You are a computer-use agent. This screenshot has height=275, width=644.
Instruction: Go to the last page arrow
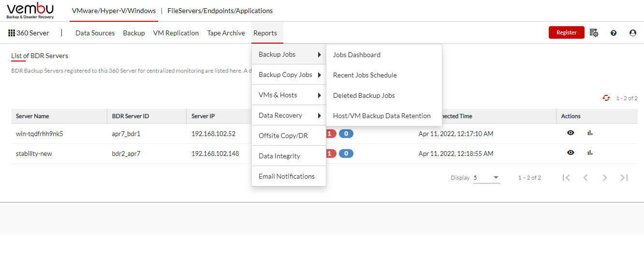point(624,178)
